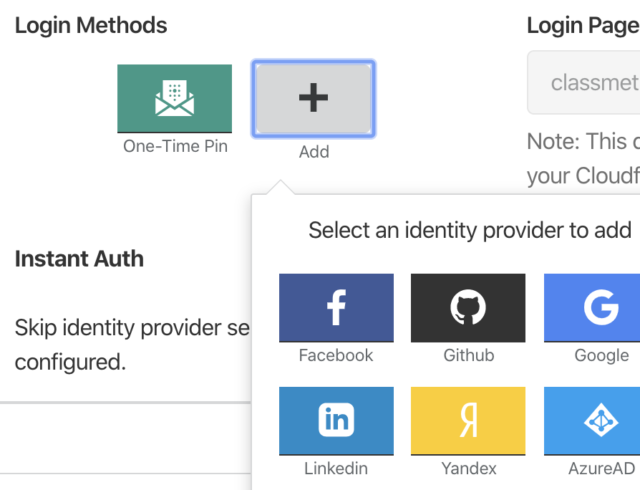Viewport: 640px width, 490px height.
Task: Choose the Google identity provider tile
Action: click(592, 308)
